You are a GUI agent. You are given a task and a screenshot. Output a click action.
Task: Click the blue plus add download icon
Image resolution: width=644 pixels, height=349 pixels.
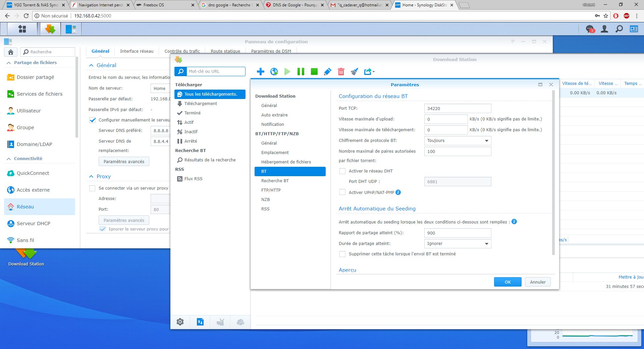click(260, 71)
